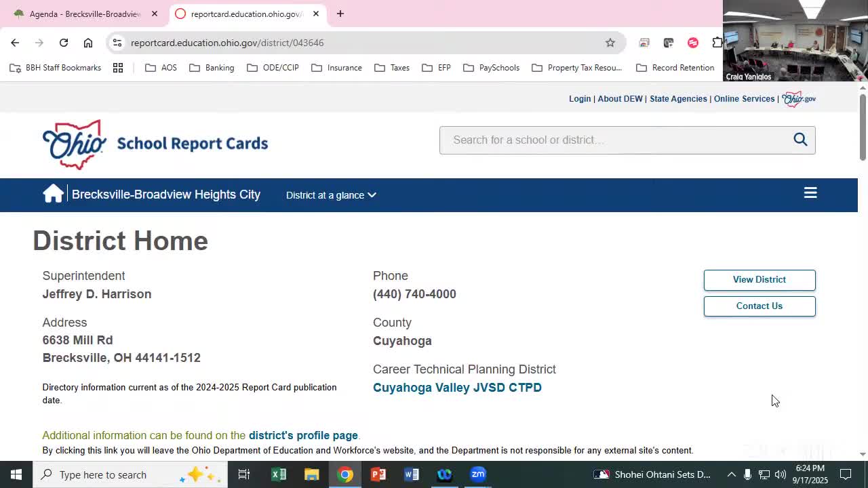Go back to the previous page

15,43
